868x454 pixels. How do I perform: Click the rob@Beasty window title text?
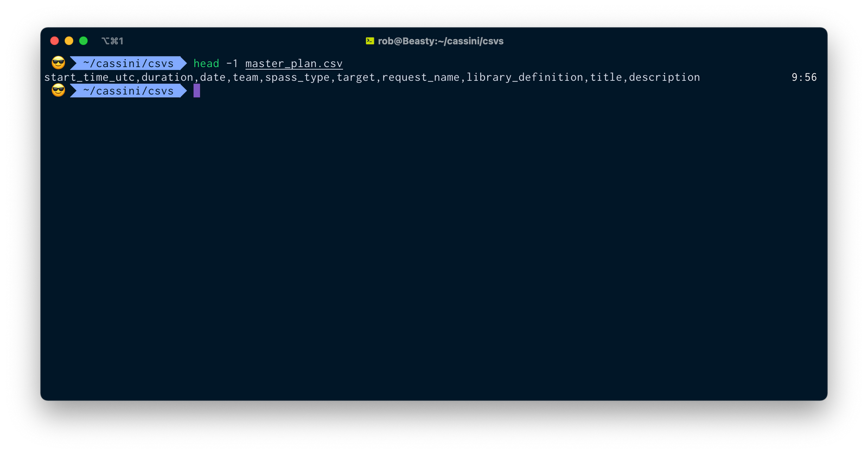441,41
